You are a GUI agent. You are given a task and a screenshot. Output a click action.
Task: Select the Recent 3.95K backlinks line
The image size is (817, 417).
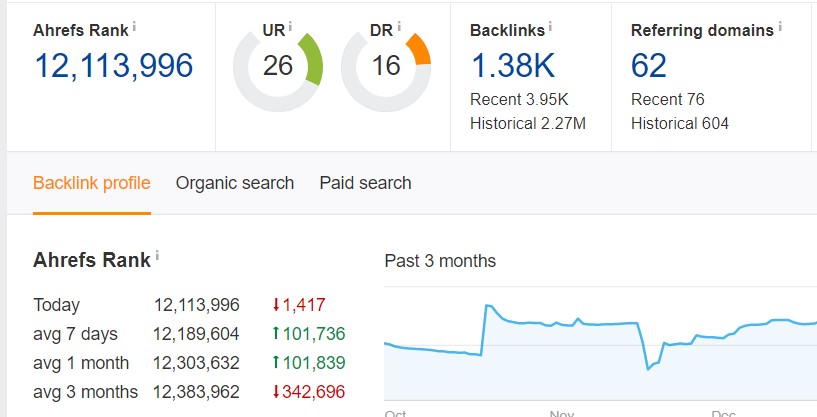[x=519, y=99]
